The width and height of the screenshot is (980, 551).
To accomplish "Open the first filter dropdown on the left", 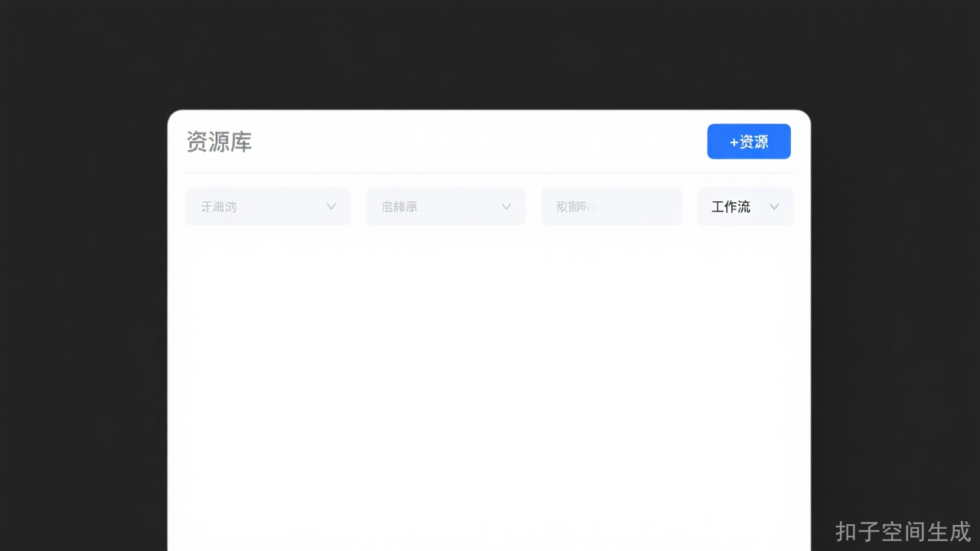I will pyautogui.click(x=267, y=207).
